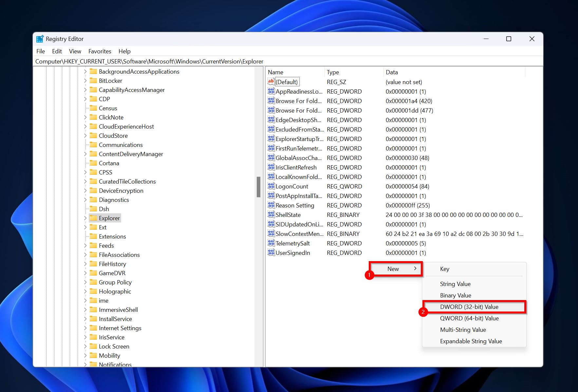Open the File menu
The image size is (578, 392).
[x=41, y=51]
